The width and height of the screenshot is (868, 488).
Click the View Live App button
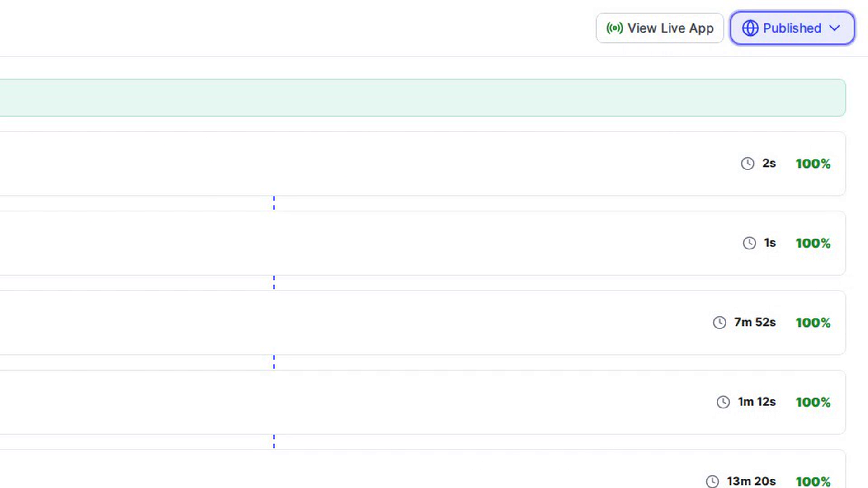pyautogui.click(x=660, y=28)
